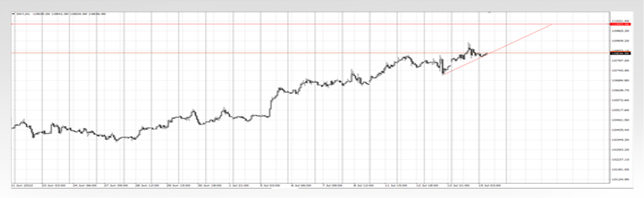644x198 pixels.
Task: Click the '7 Jul 09:00' time axis label
Action: click(332, 185)
